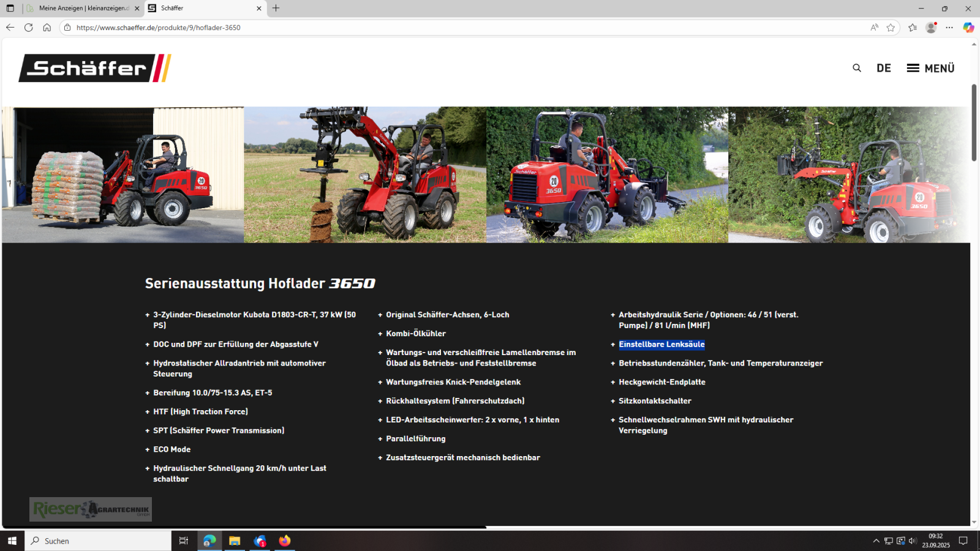This screenshot has width=980, height=551.
Task: Show hidden system tray icons chevron
Action: pos(876,541)
